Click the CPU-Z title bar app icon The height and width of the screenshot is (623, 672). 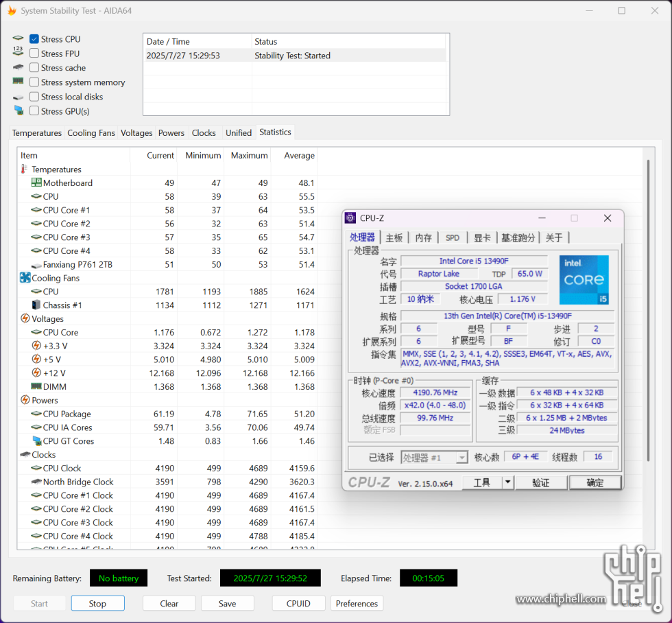click(x=350, y=218)
